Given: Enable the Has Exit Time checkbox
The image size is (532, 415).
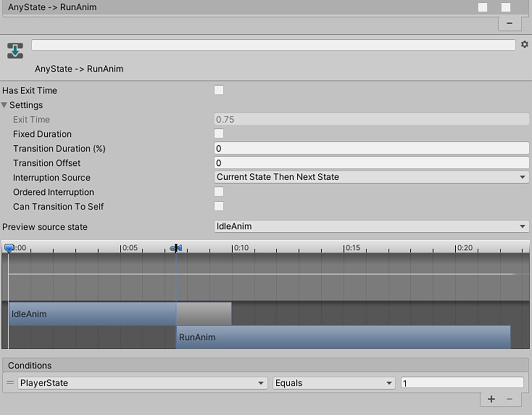Looking at the screenshot, I should coord(219,90).
